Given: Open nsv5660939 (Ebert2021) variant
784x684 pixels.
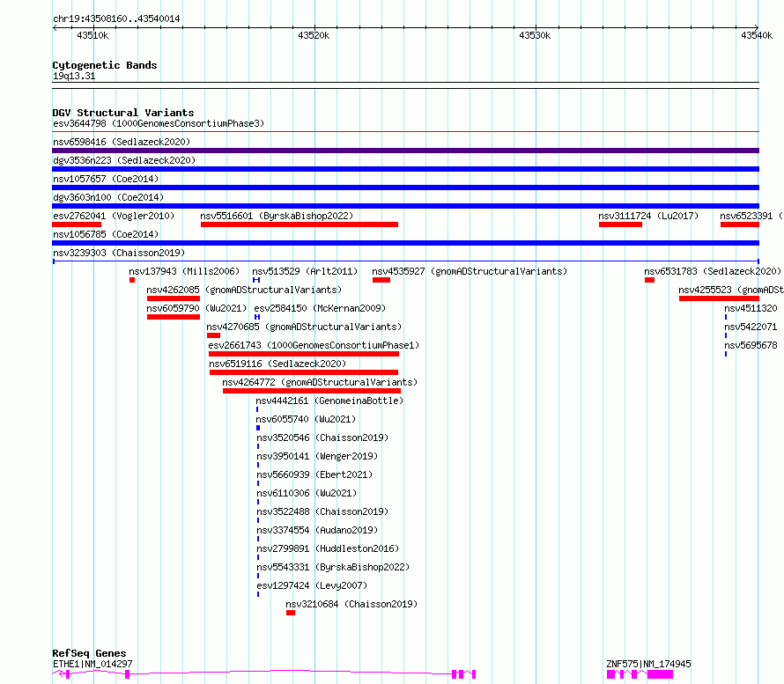Looking at the screenshot, I should click(x=314, y=474).
